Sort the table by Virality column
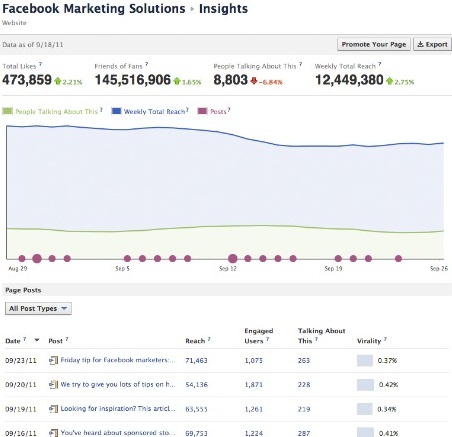This screenshot has height=437, width=452. (369, 341)
